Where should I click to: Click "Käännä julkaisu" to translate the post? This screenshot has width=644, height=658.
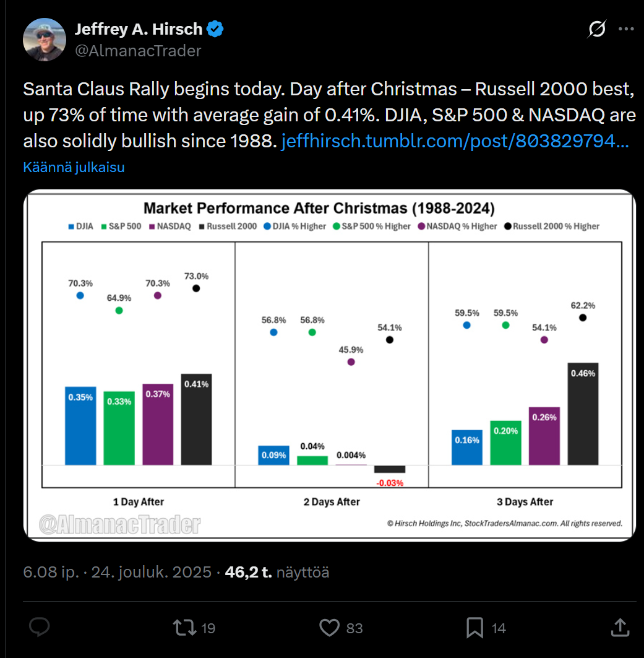tap(74, 167)
